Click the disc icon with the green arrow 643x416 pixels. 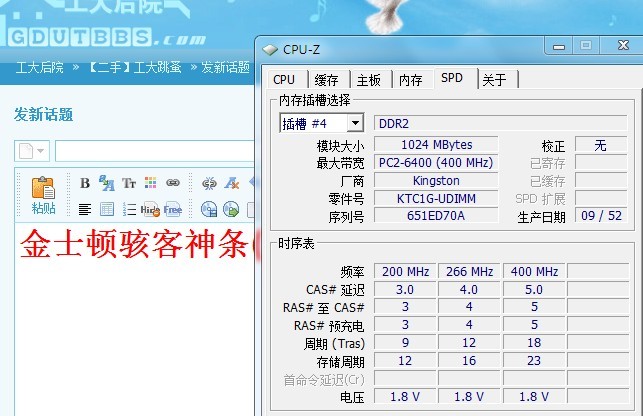231,209
